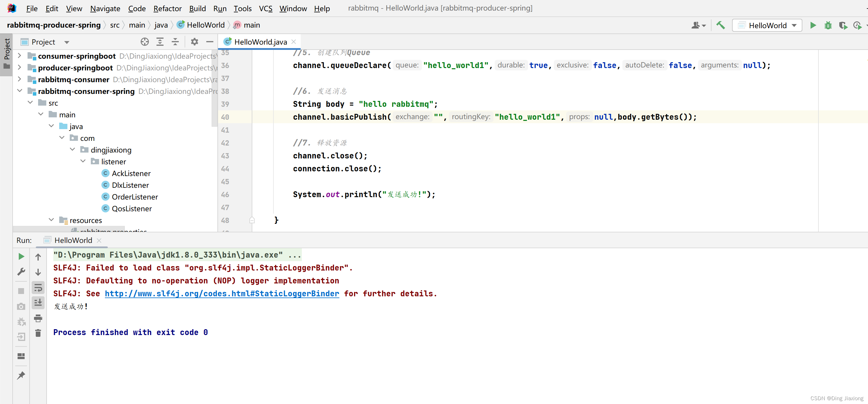Open the Tools menu
The height and width of the screenshot is (404, 868).
(243, 9)
